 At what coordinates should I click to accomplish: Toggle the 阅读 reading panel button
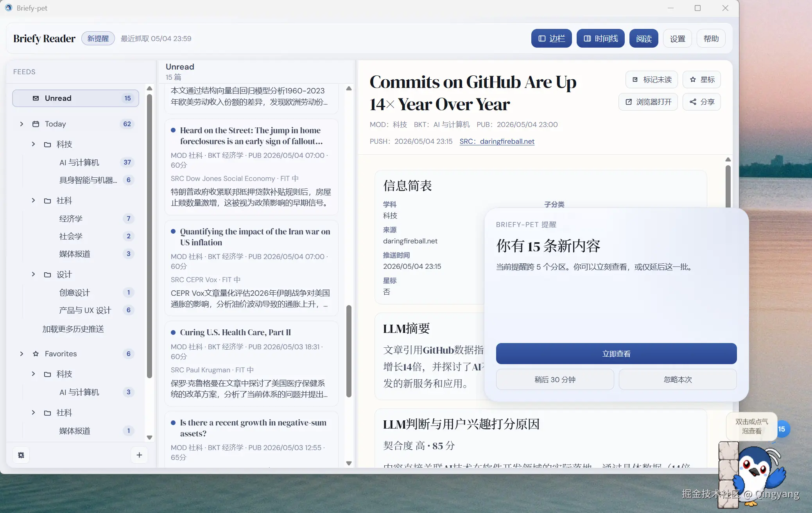click(x=644, y=38)
